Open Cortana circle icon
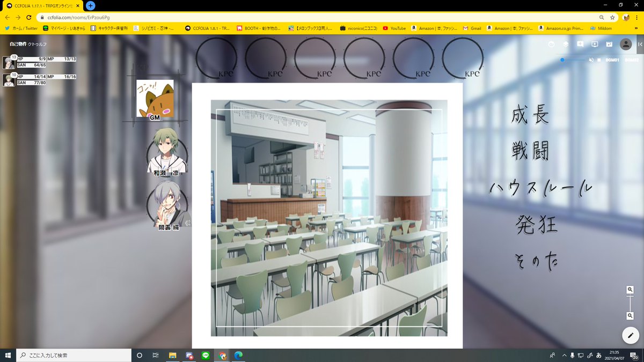This screenshot has height=362, width=644. tap(140, 355)
